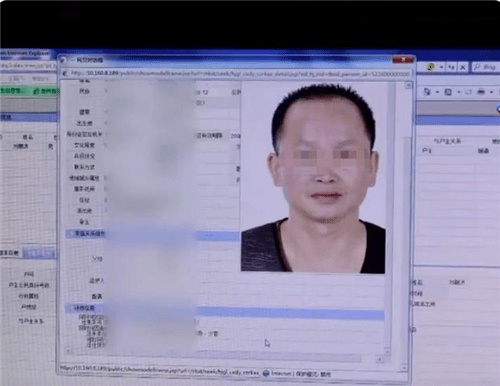Viewport: 500px width, 386px height.
Task: Click the Internet zone globe in status bar
Action: tap(266, 373)
